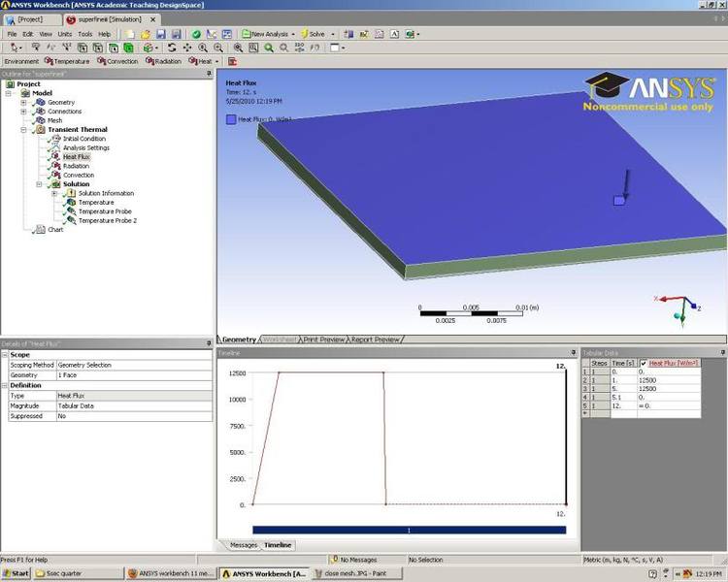The height and width of the screenshot is (582, 728).
Task: Click the Heat Flux legend color swatch
Action: (x=231, y=119)
